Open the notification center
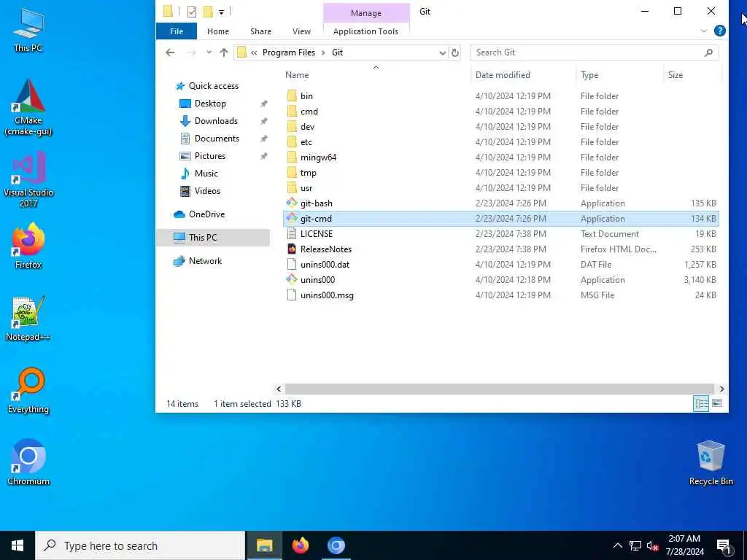The image size is (747, 560). (x=724, y=546)
